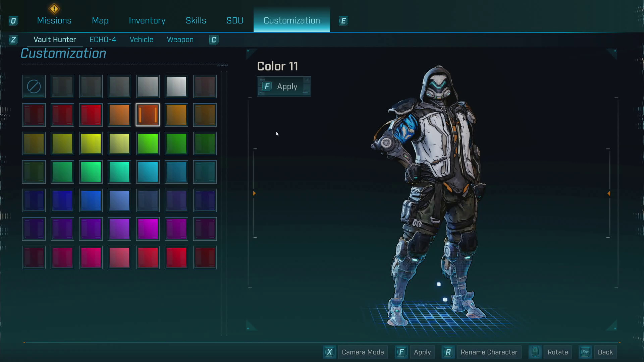Select the cyan blue color swatch
This screenshot has width=644, height=362.
[x=148, y=172]
